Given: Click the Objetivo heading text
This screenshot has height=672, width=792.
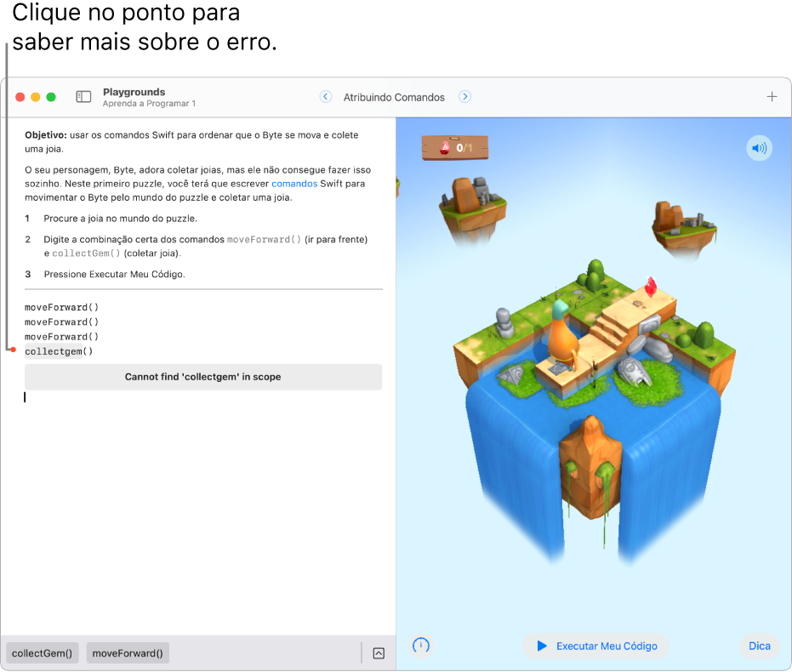Looking at the screenshot, I should pyautogui.click(x=45, y=134).
